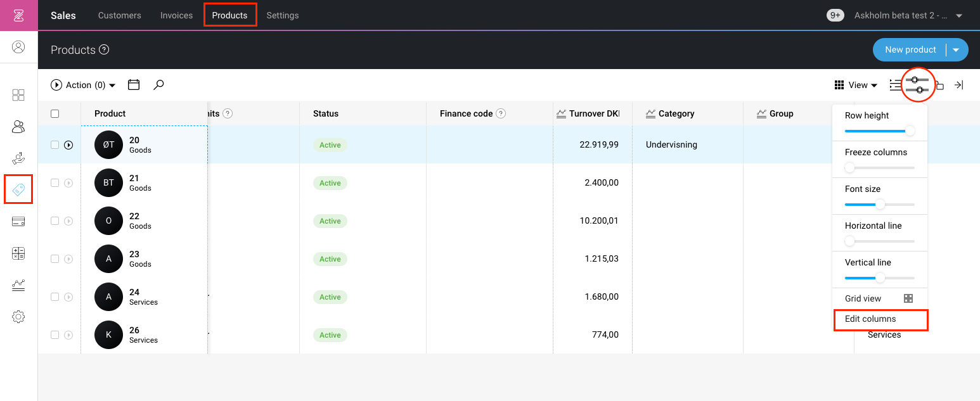The height and width of the screenshot is (401, 980).
Task: Open the View dropdown
Action: 856,85
